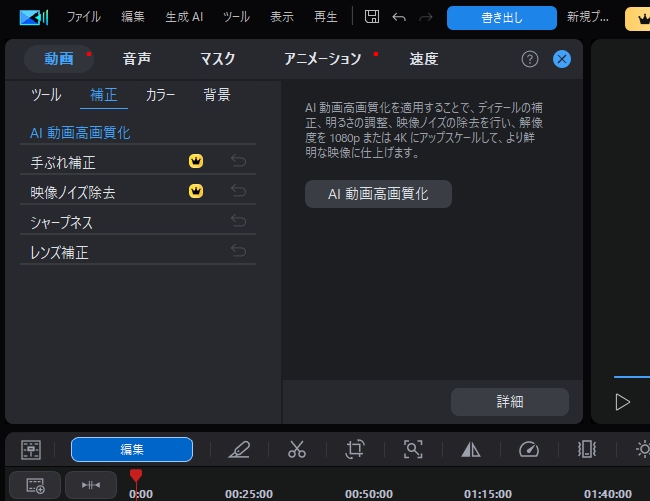Click the fit timeline arrows button
This screenshot has width=650, height=501.
pos(91,485)
